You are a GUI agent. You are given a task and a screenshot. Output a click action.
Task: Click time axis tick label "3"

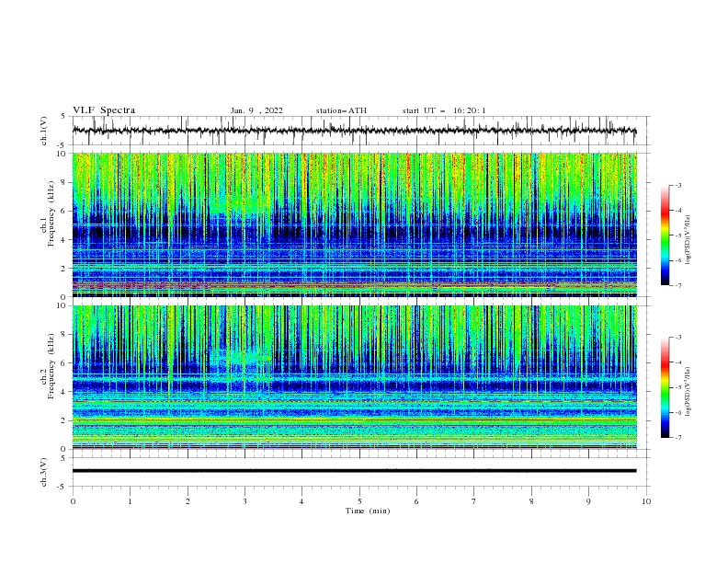[245, 501]
